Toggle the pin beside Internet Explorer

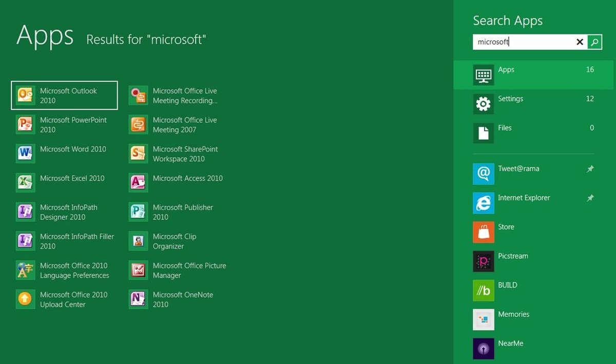click(x=590, y=198)
